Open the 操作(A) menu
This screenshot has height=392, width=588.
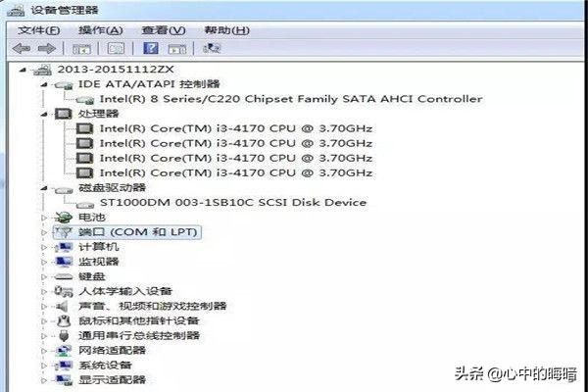(100, 30)
